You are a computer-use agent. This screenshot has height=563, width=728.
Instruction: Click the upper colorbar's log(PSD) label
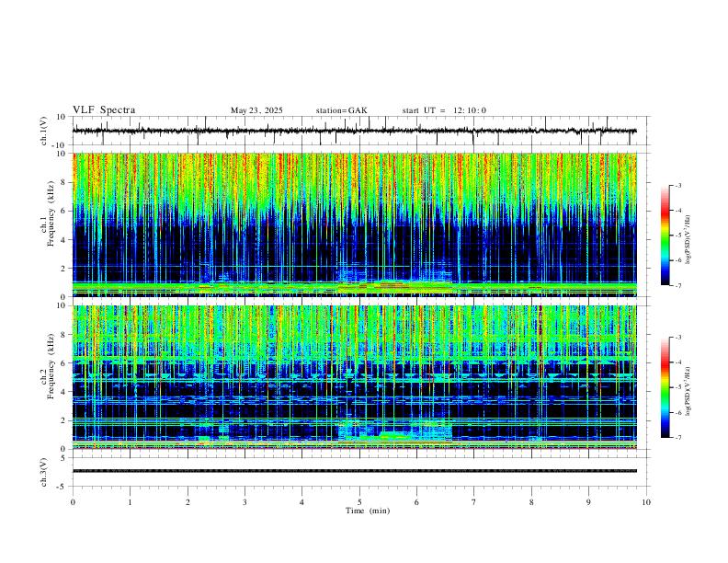(688, 240)
